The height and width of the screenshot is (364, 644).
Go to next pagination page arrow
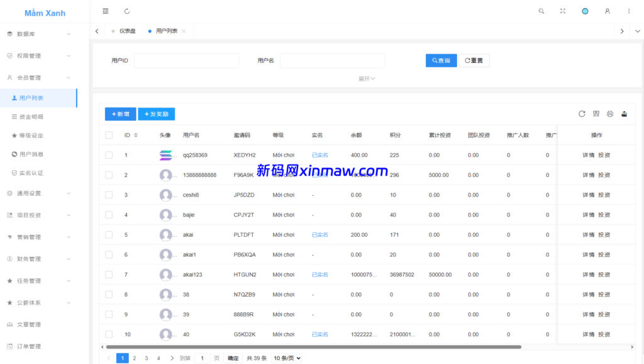coord(172,358)
